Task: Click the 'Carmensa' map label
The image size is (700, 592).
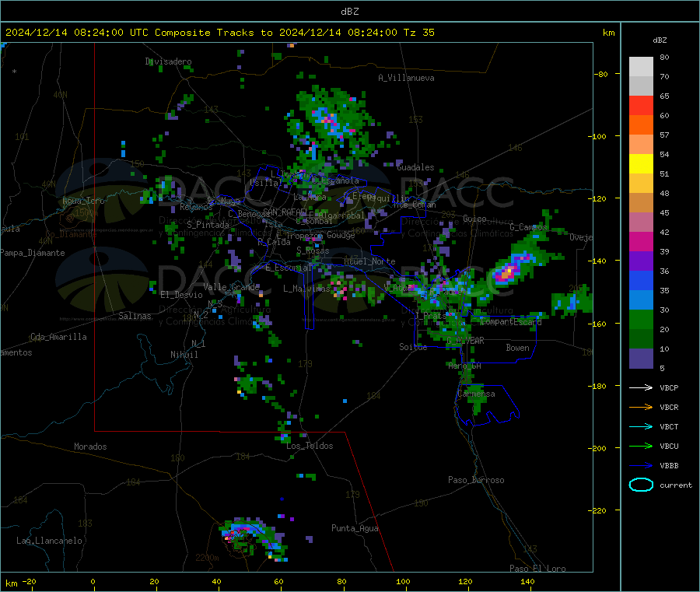Action: pyautogui.click(x=476, y=394)
